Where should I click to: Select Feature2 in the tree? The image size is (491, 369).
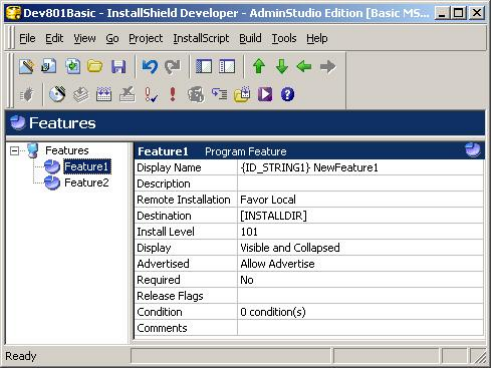tap(86, 183)
